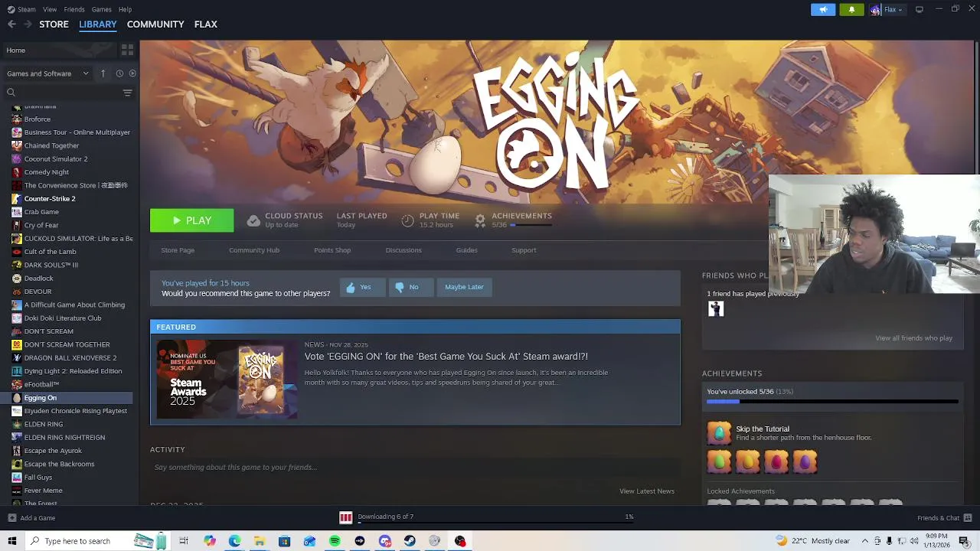Start Egging On with the PLAY button
This screenshot has height=551, width=980.
coord(192,220)
